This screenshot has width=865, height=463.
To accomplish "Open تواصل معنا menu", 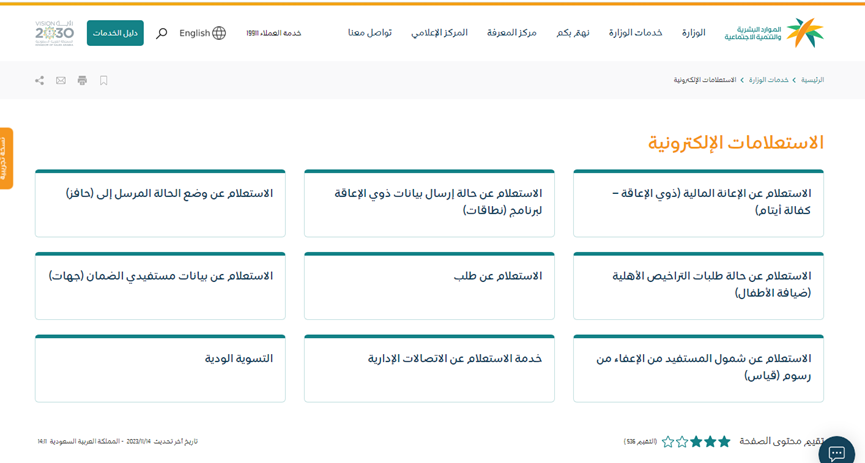I will pos(370,33).
